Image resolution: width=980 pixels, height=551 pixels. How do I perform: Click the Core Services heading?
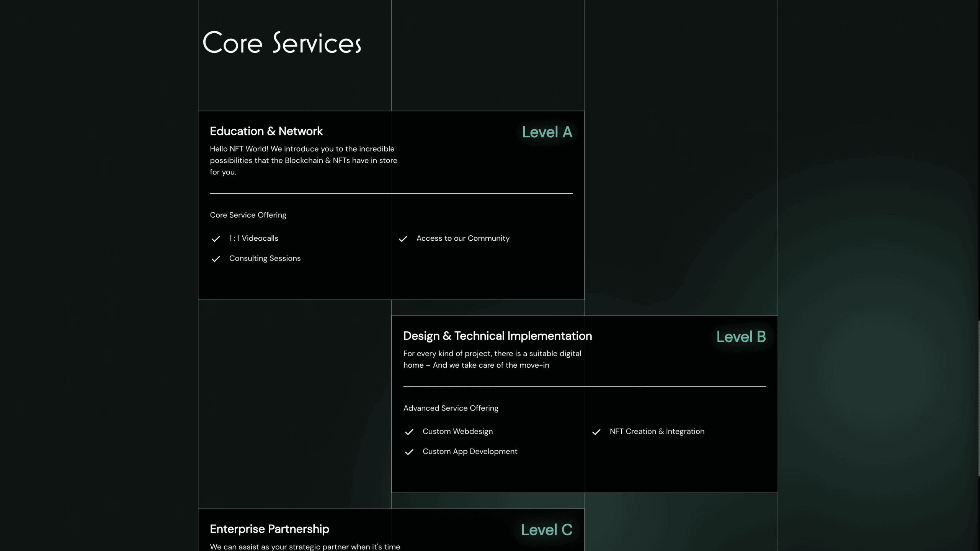282,42
